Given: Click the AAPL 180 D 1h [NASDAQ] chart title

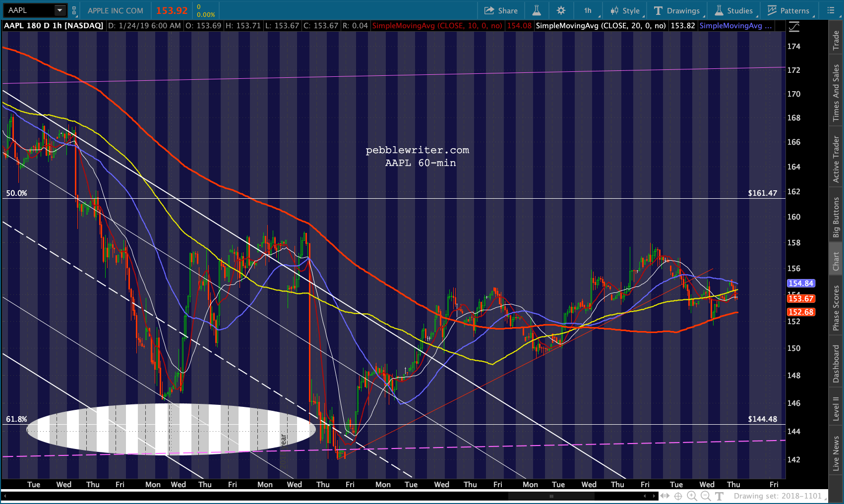Looking at the screenshot, I should (54, 26).
